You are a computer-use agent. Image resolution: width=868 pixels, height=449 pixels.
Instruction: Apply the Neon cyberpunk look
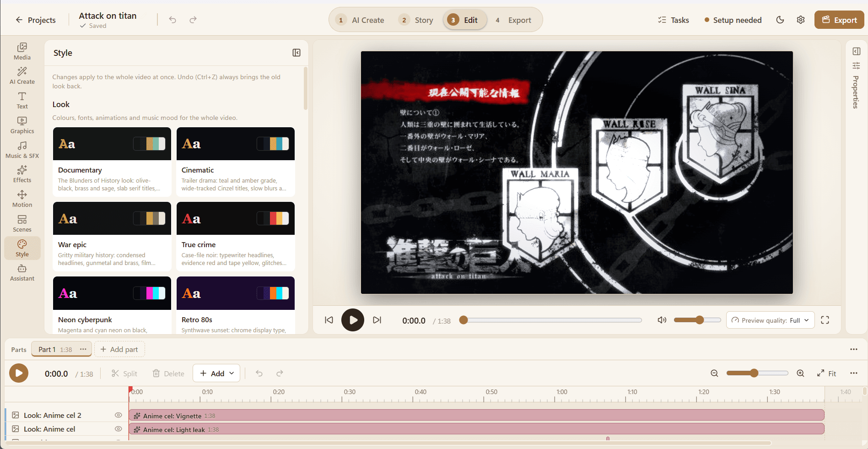[x=112, y=305]
